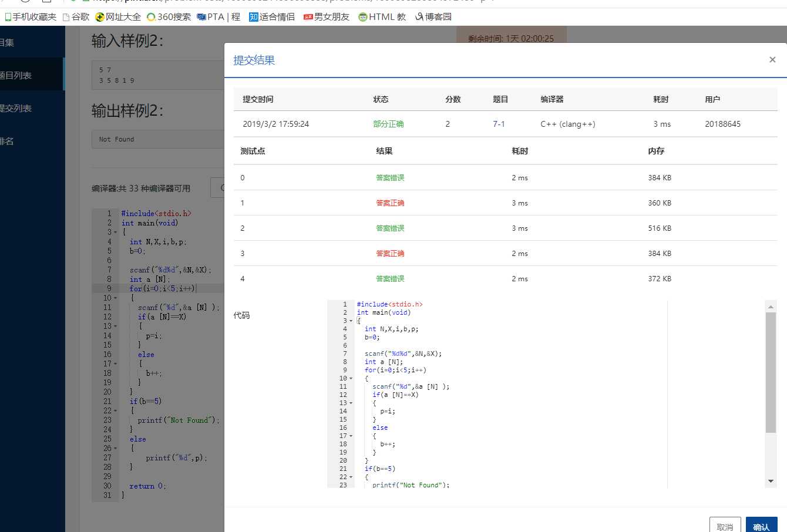This screenshot has height=532, width=787.
Task: Click scrollbar down arrow in code viewer
Action: [771, 482]
